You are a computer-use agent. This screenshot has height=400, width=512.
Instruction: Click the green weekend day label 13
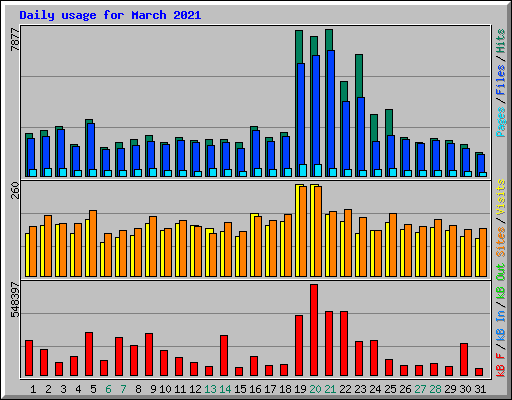coord(210,389)
